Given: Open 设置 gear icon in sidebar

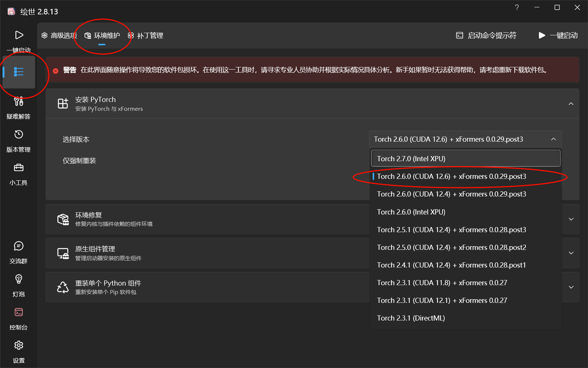Looking at the screenshot, I should pos(19,346).
